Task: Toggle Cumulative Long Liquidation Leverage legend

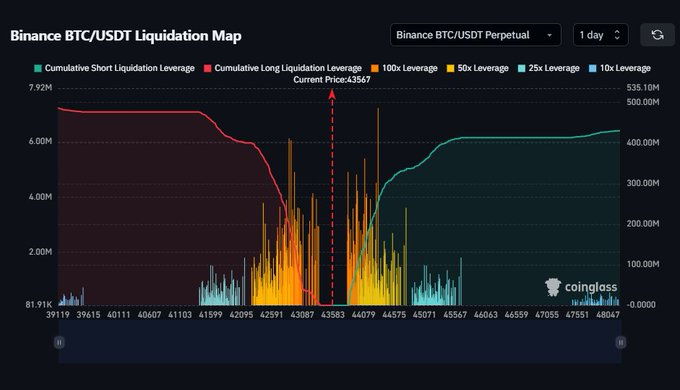Action: point(283,68)
